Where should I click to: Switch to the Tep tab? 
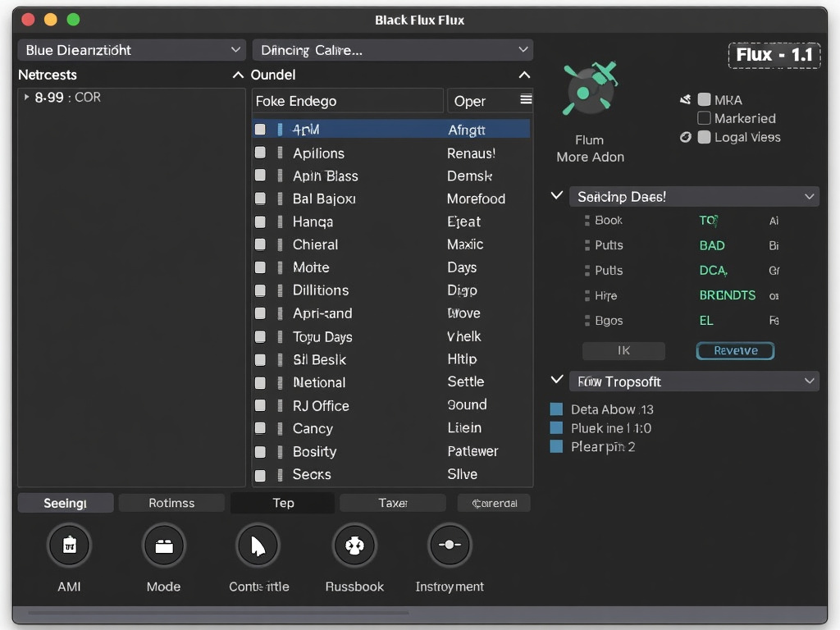[x=283, y=503]
